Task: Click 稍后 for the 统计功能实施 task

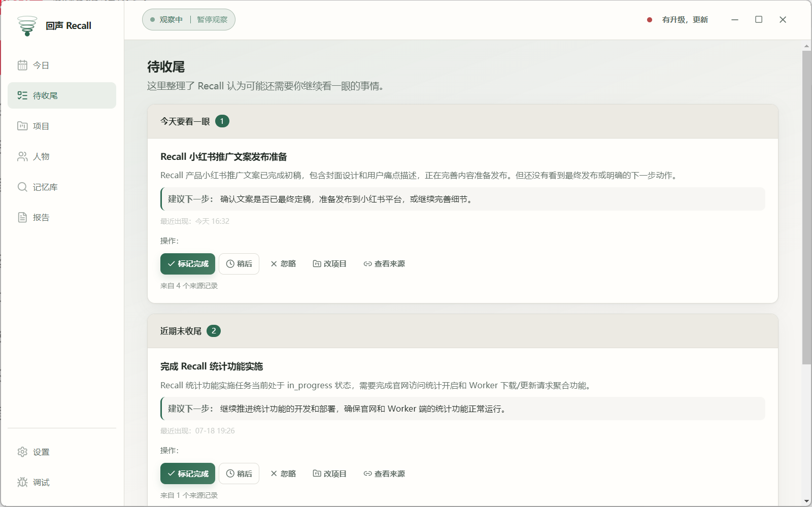Action: (x=239, y=474)
